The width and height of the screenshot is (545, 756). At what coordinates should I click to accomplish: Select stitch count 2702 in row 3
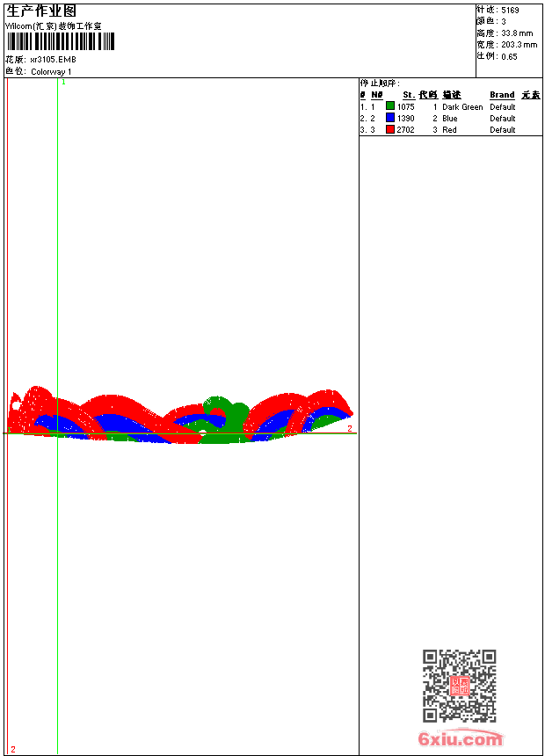(405, 130)
